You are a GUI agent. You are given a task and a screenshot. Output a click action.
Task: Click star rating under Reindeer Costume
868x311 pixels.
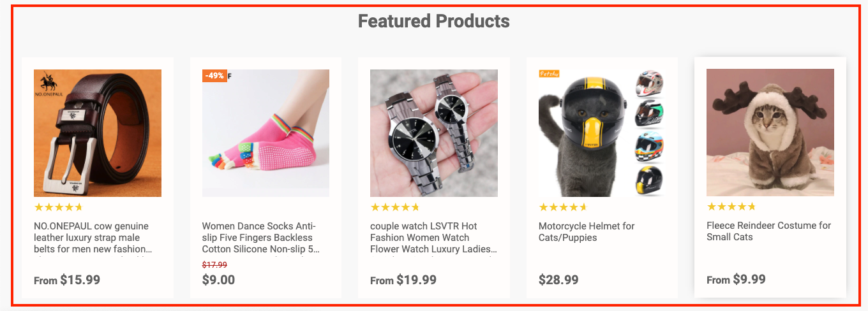tap(731, 206)
